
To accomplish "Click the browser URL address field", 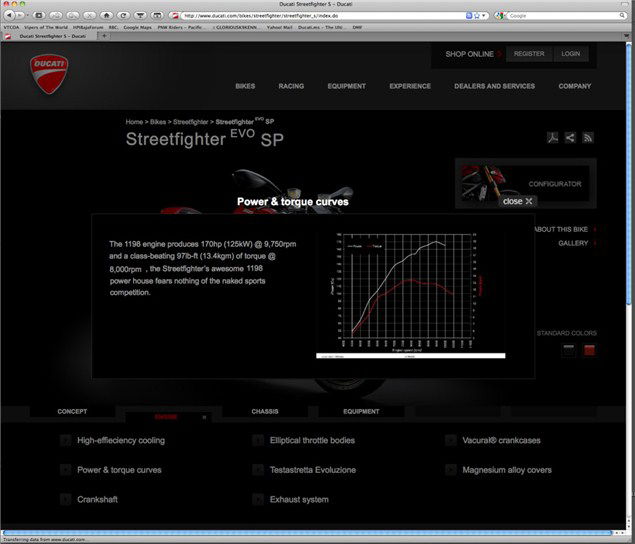I will click(x=320, y=16).
